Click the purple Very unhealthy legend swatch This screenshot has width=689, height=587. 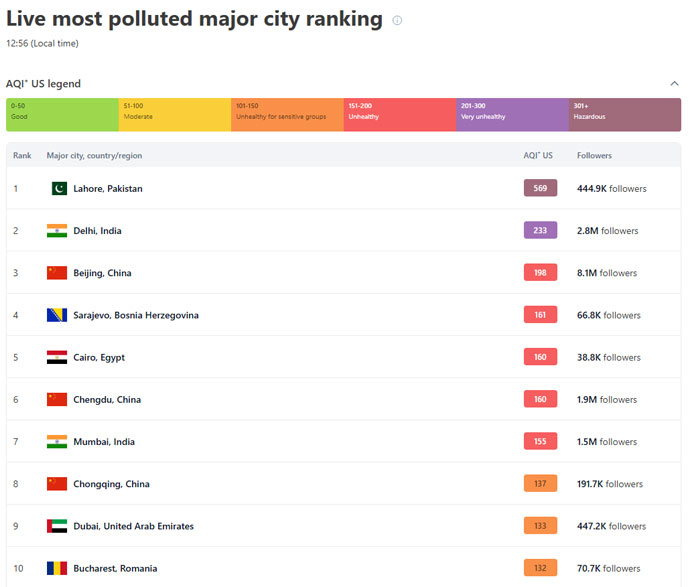(x=512, y=114)
